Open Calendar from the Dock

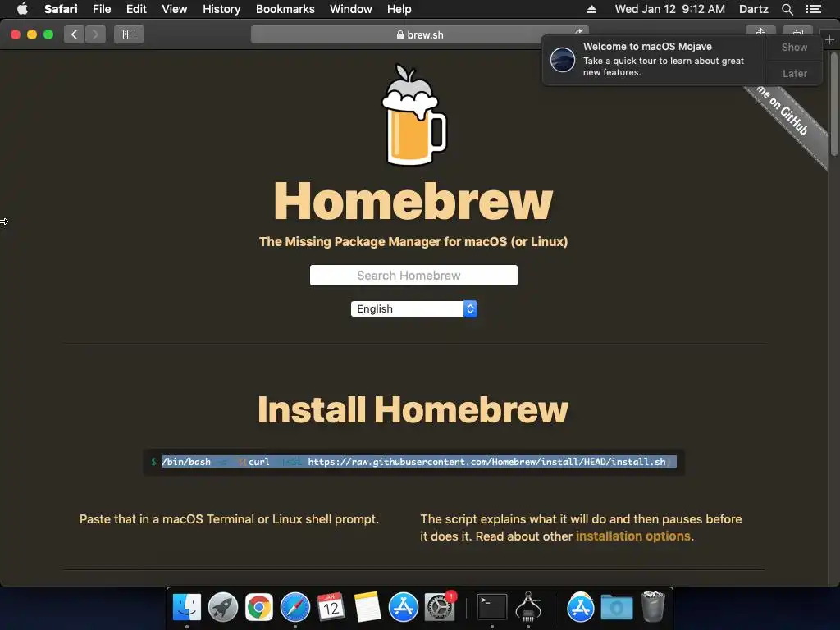point(331,607)
